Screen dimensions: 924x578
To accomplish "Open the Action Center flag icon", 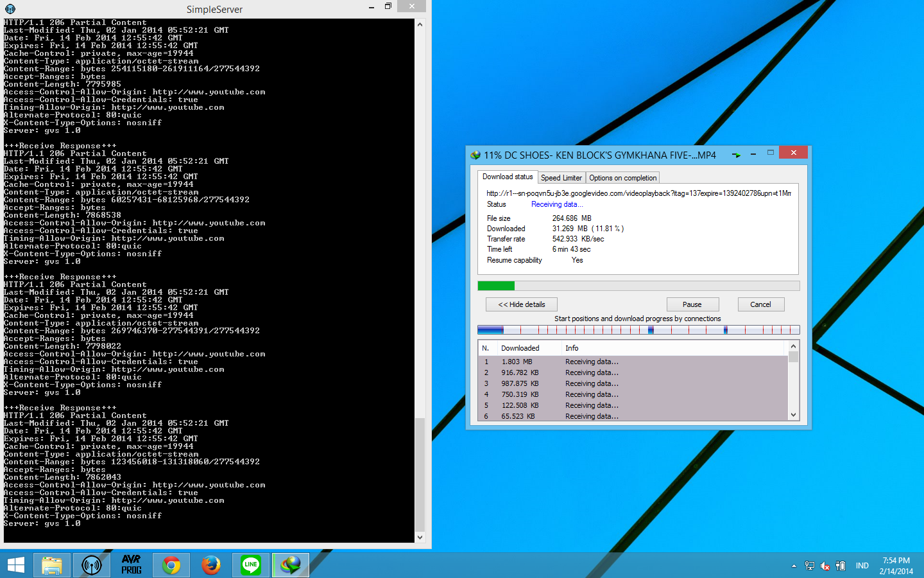I will pyautogui.click(x=841, y=566).
